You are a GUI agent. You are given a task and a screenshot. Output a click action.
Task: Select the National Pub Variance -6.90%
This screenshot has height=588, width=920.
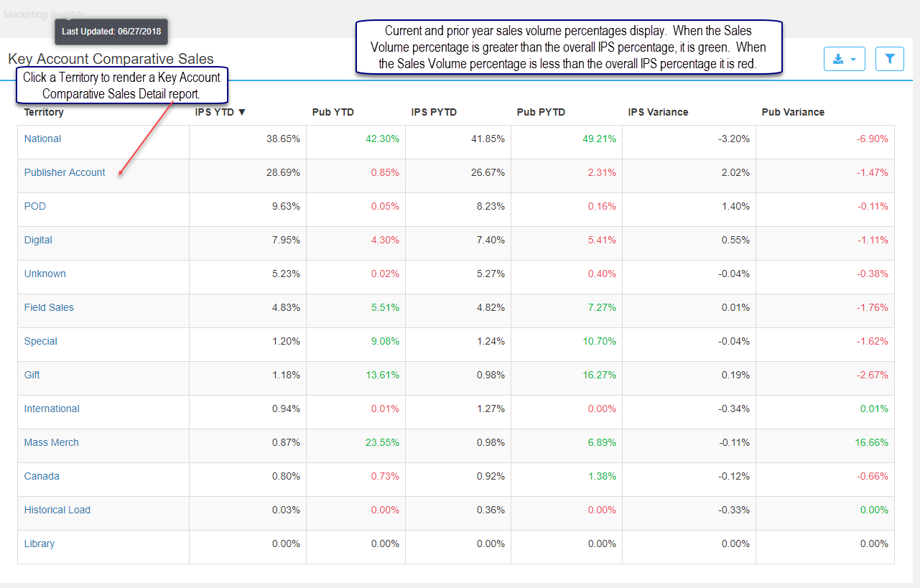872,139
